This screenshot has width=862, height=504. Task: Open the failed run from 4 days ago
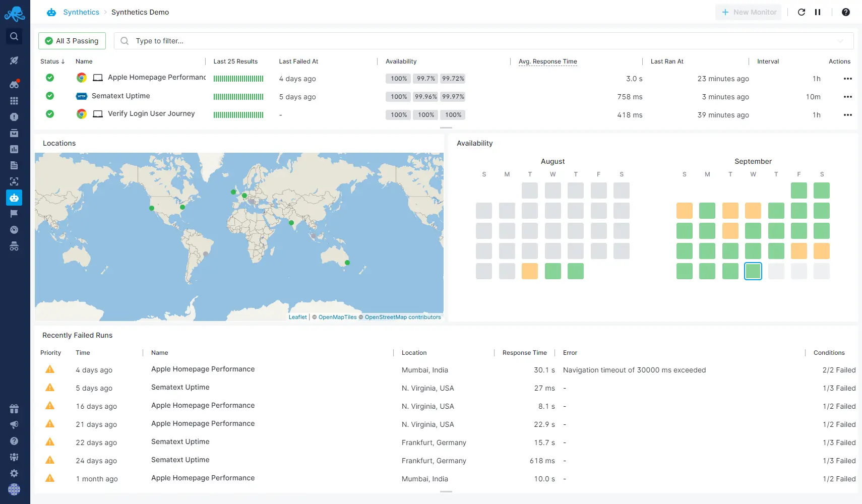446,369
